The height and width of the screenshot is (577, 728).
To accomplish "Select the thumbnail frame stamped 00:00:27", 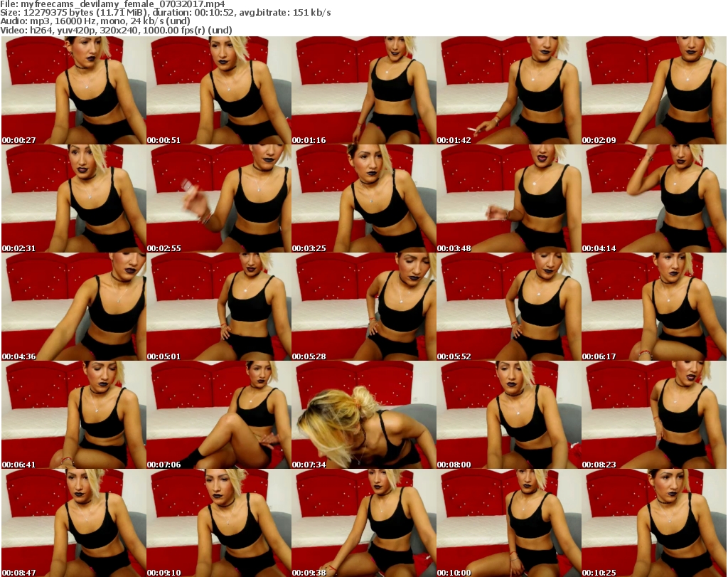I will 74,90.
